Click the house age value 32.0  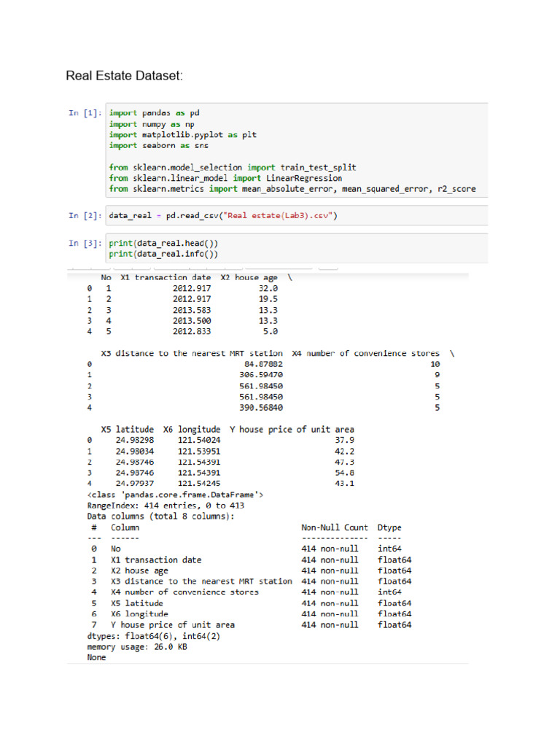[x=268, y=288]
